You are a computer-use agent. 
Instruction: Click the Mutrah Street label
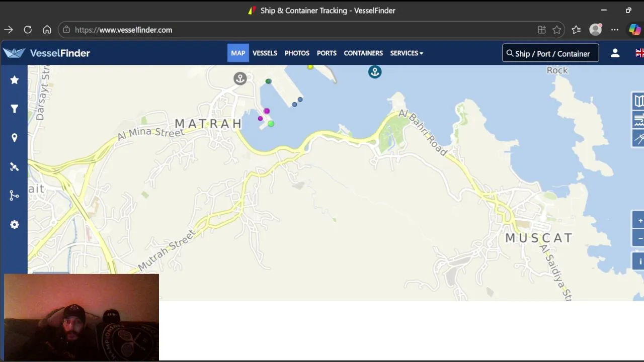tap(166, 250)
